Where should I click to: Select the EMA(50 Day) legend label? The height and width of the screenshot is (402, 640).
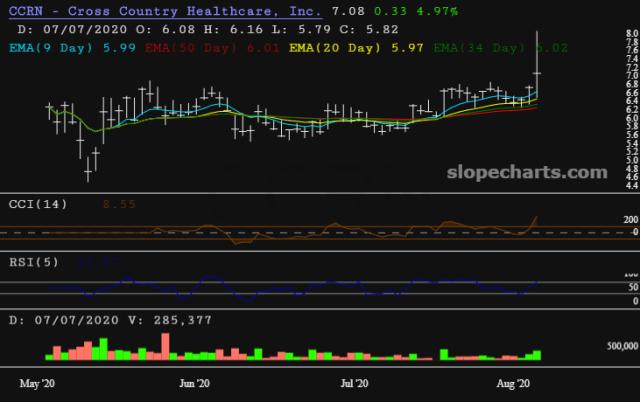tap(180, 46)
